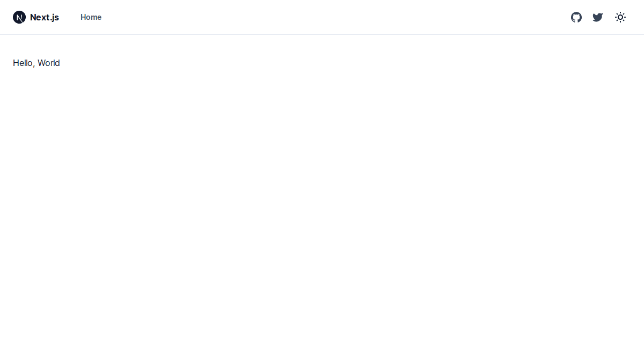Visit the project's Twitter profile
This screenshot has width=644, height=338.
(x=598, y=17)
